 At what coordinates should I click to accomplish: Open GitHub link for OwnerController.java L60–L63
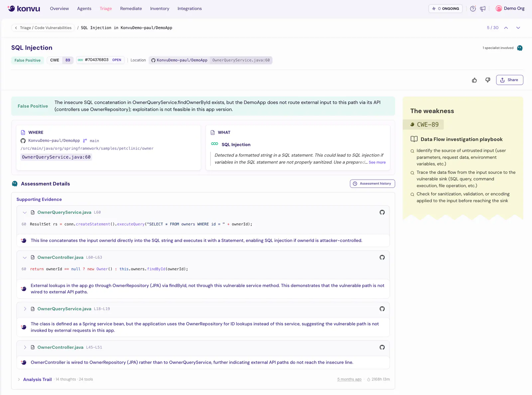pos(382,257)
